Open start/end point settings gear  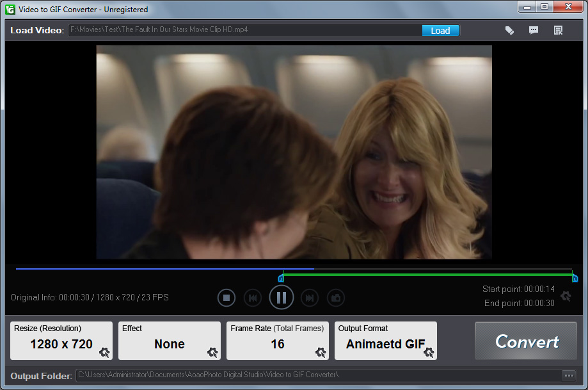pyautogui.click(x=566, y=296)
